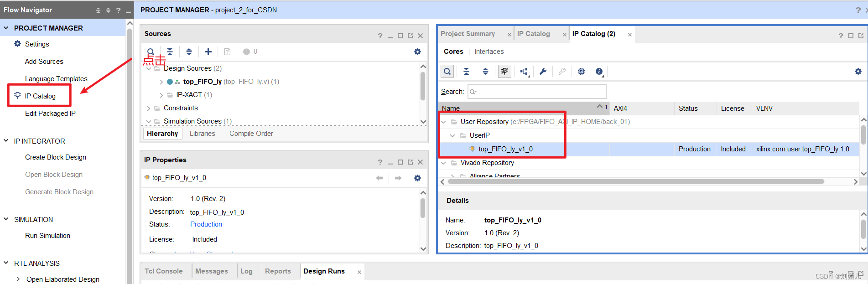Expand the Constraints folder
868x284 pixels.
149,108
